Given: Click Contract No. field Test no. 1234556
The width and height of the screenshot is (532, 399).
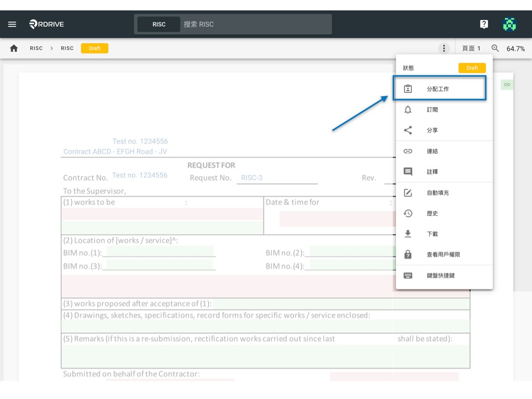Looking at the screenshot, I should click(140, 175).
